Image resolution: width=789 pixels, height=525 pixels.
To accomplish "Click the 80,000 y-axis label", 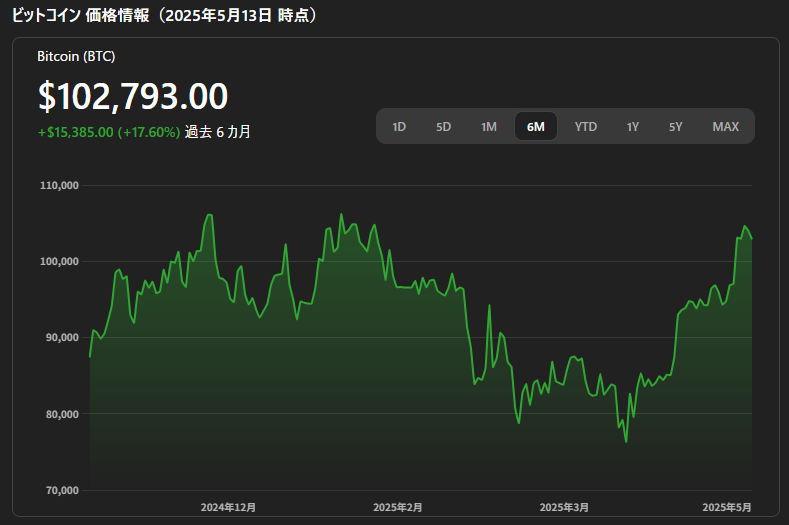I will click(62, 414).
